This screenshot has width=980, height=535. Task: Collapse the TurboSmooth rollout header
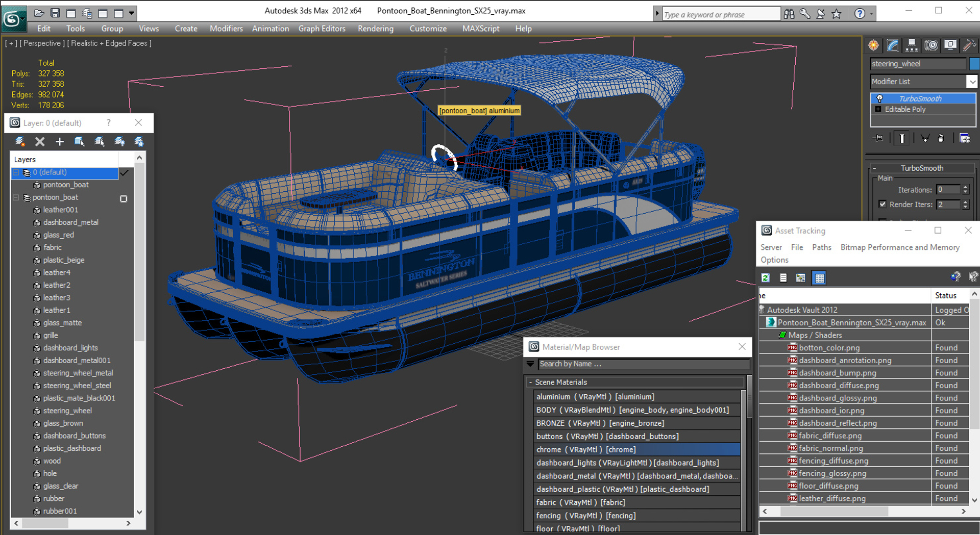pyautogui.click(x=922, y=168)
